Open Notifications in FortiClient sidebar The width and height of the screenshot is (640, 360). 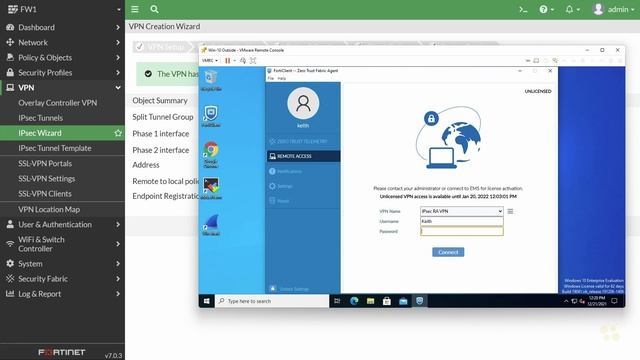(303, 171)
